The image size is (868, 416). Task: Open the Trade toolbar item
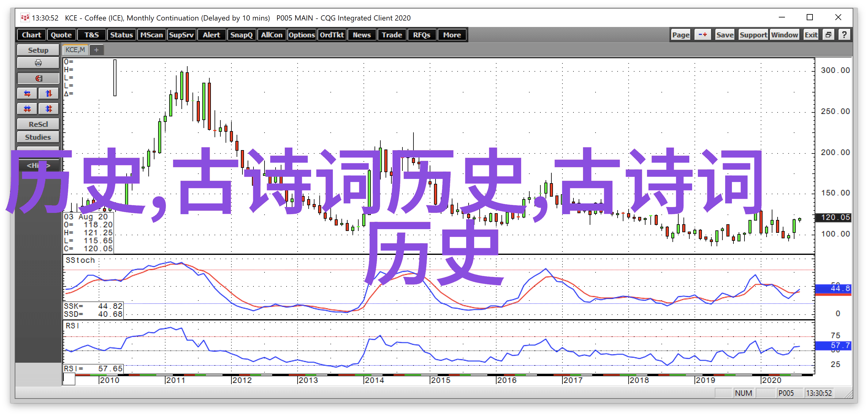click(x=391, y=35)
